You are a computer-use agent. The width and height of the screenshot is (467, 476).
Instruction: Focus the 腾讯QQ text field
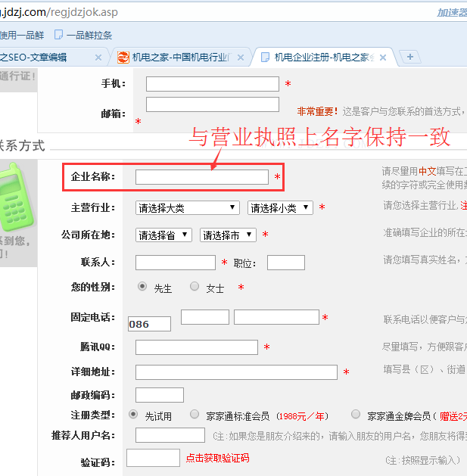(196, 347)
